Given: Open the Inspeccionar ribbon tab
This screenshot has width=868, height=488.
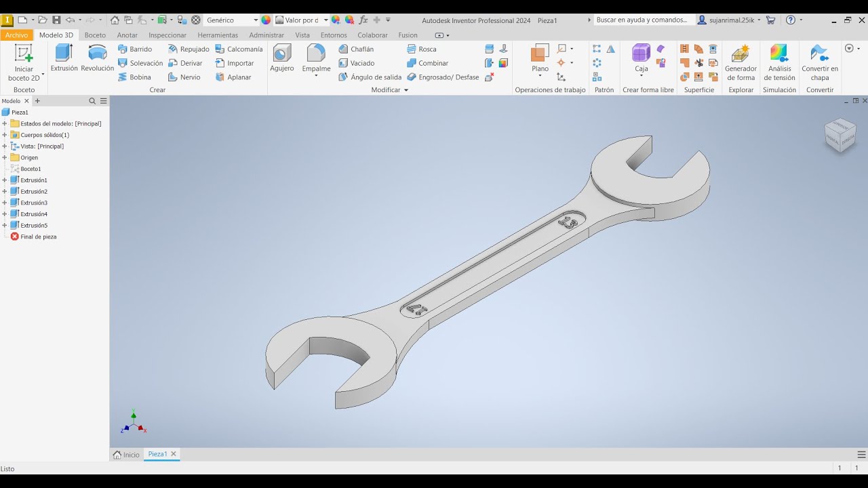Looking at the screenshot, I should point(167,35).
